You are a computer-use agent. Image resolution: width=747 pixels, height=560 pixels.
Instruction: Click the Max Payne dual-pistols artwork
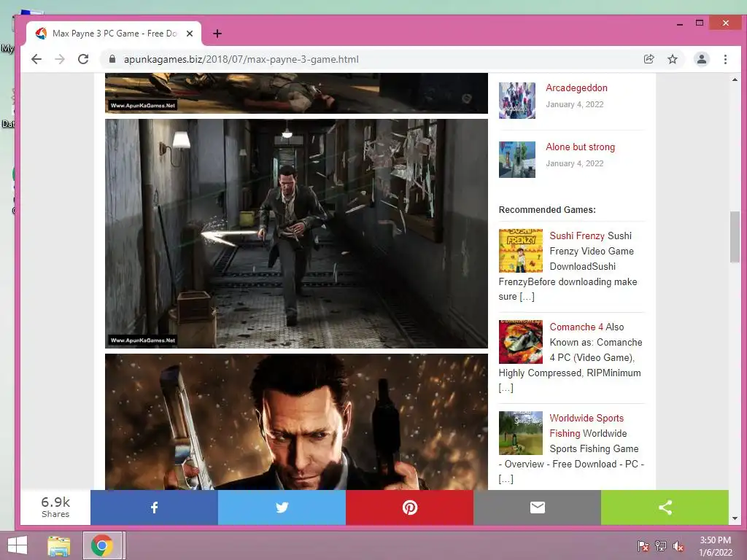click(296, 421)
